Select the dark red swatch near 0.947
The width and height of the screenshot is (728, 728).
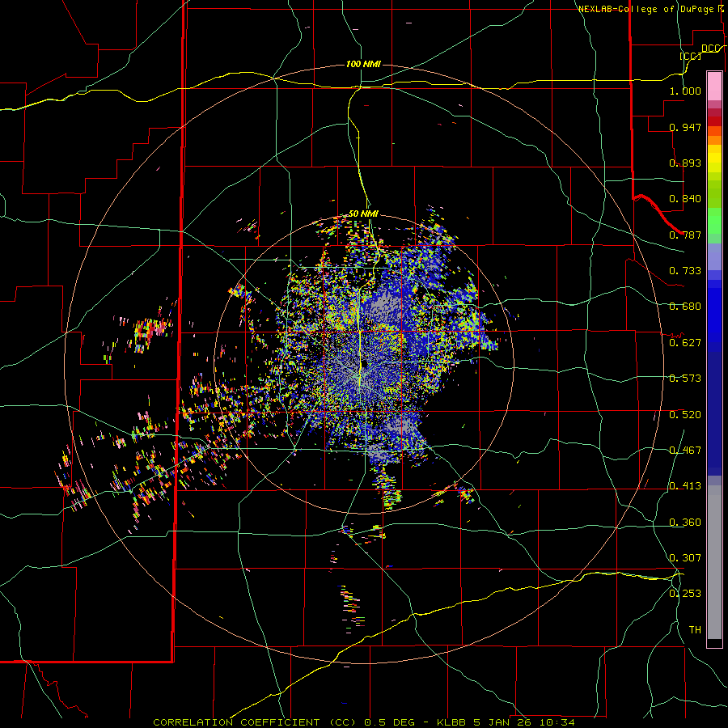(714, 121)
